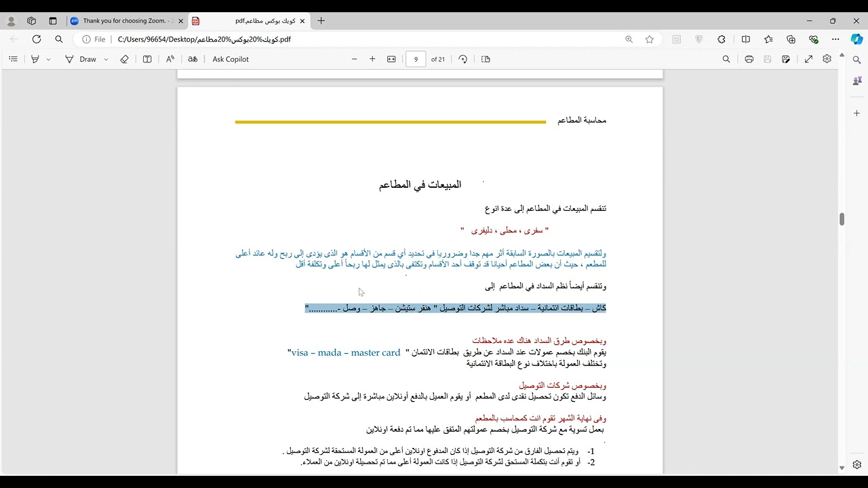
Task: Print the PDF document
Action: coord(749,59)
